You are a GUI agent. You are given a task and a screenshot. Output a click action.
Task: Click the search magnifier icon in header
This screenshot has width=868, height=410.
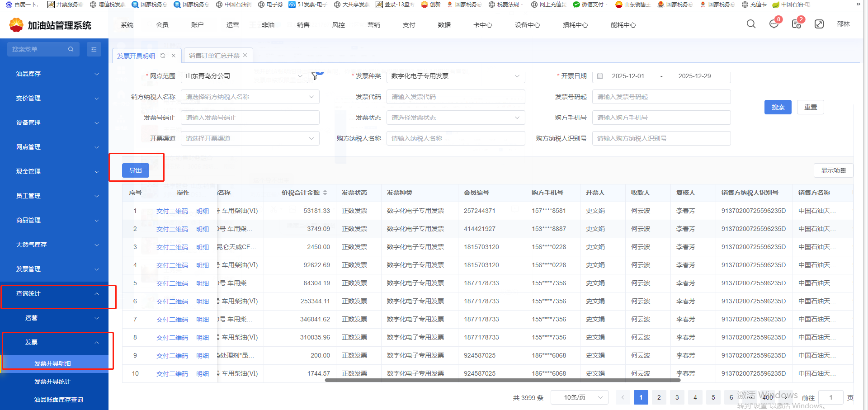[751, 24]
